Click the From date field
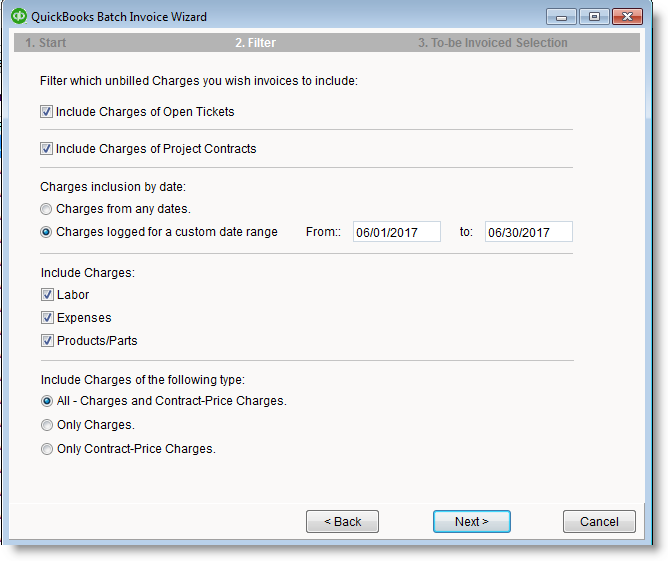Image resolution: width=670 pixels, height=563 pixels. (396, 232)
